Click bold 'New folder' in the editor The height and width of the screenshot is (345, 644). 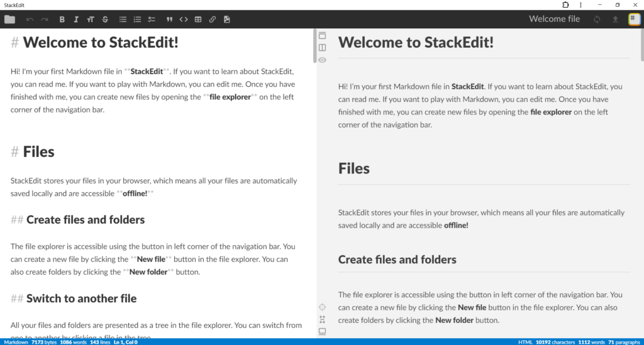pyautogui.click(x=148, y=272)
